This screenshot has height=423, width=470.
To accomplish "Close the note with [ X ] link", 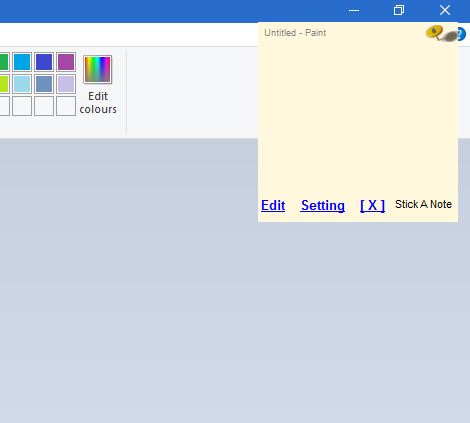I will click(372, 205).
